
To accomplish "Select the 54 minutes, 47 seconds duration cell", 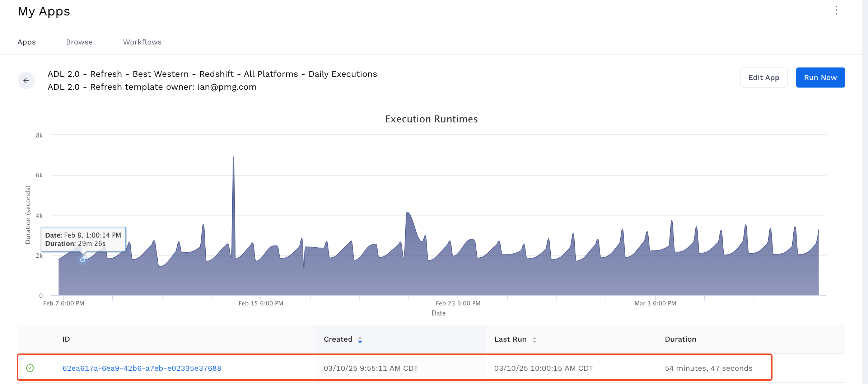I will coord(708,368).
